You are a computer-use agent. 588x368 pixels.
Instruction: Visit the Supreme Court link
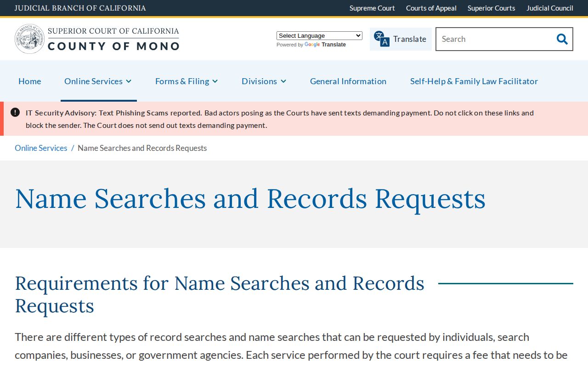tap(372, 8)
